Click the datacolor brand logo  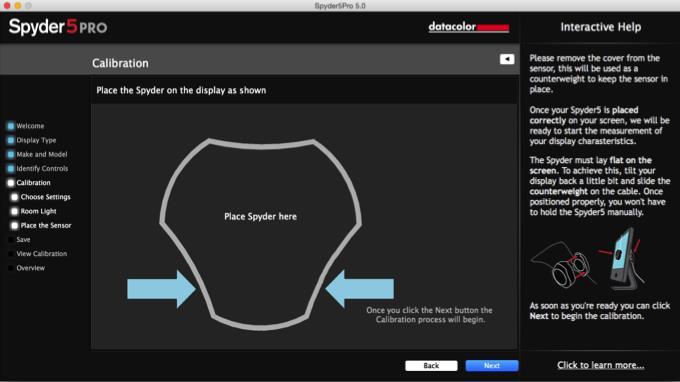click(x=469, y=27)
